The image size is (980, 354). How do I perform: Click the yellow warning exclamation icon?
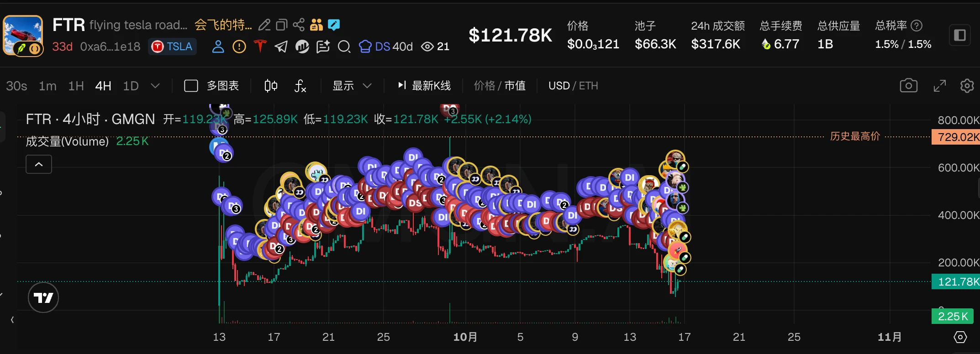click(239, 47)
